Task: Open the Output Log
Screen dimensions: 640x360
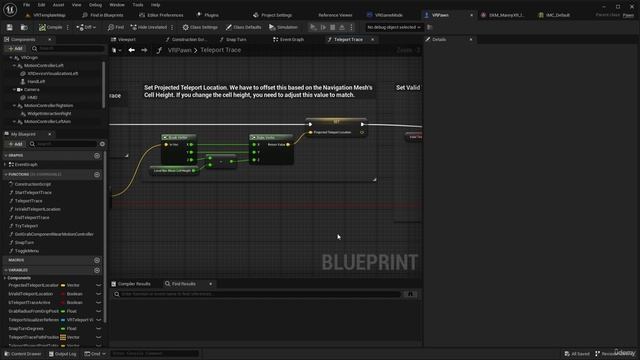Action: pos(62,354)
